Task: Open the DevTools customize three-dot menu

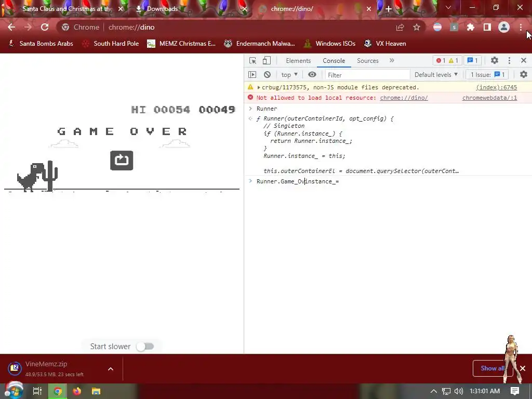Action: point(509,60)
